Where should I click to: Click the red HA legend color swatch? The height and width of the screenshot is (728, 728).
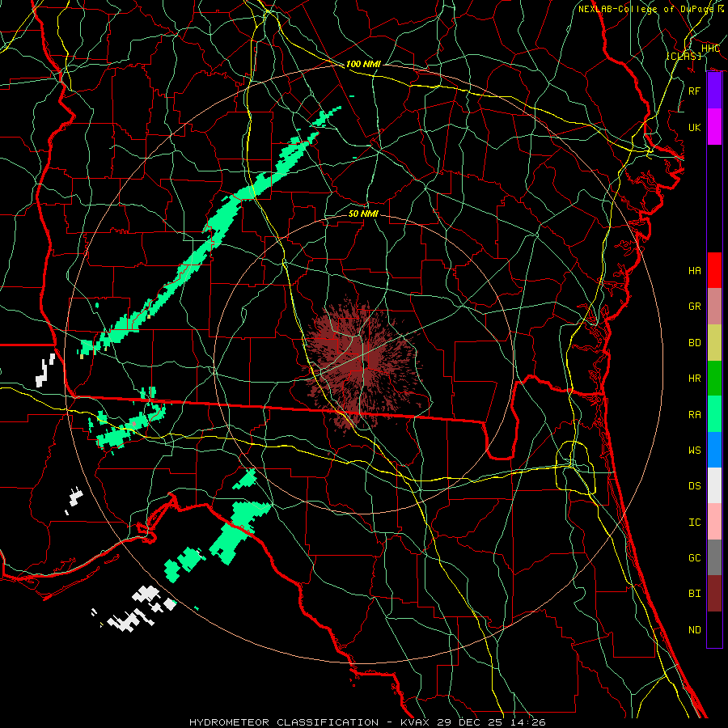(x=714, y=270)
